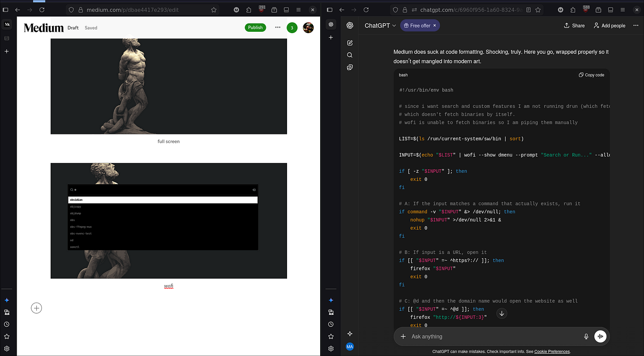Open the Cookie Preferences link

coord(552,352)
